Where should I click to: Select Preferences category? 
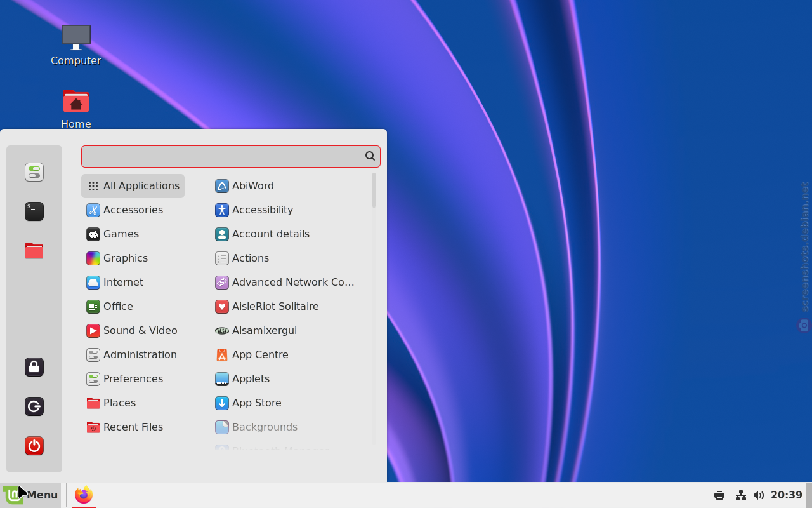pyautogui.click(x=133, y=379)
